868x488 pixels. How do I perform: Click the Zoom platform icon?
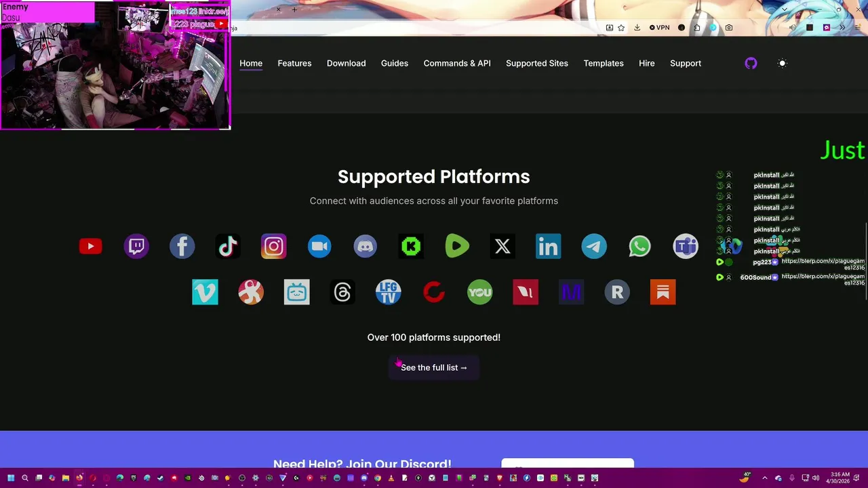(x=319, y=246)
